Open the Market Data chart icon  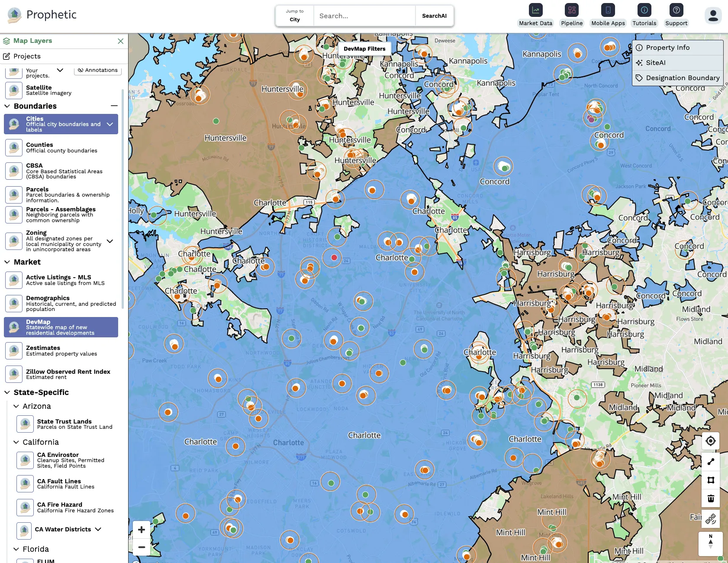click(x=535, y=10)
